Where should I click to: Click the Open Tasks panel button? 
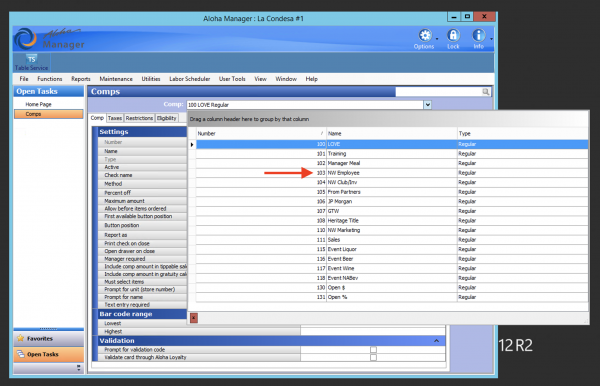(49, 354)
